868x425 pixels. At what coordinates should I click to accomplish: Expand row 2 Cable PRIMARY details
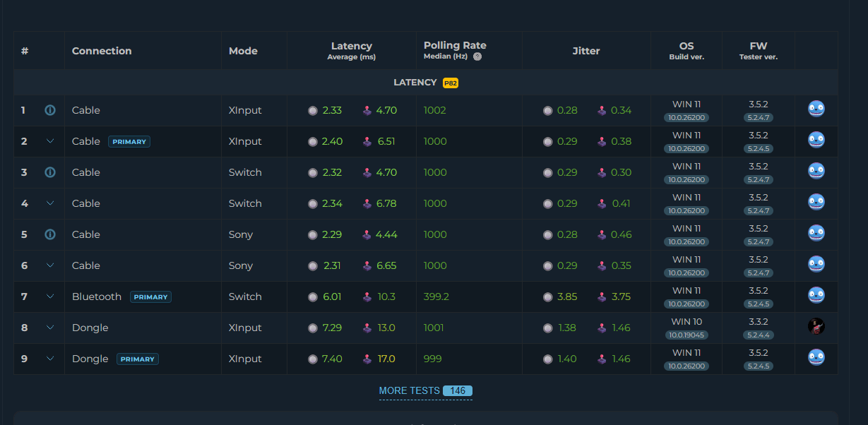click(x=50, y=141)
